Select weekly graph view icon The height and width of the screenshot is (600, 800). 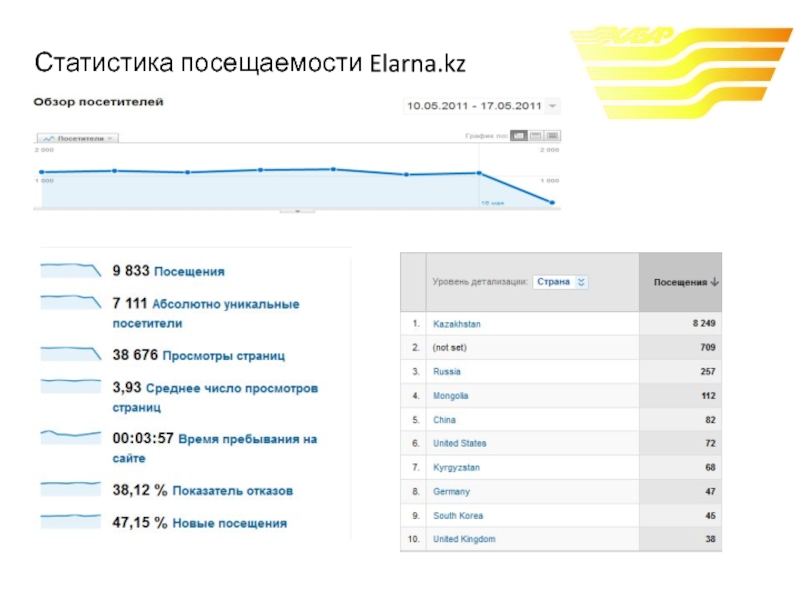(536, 136)
